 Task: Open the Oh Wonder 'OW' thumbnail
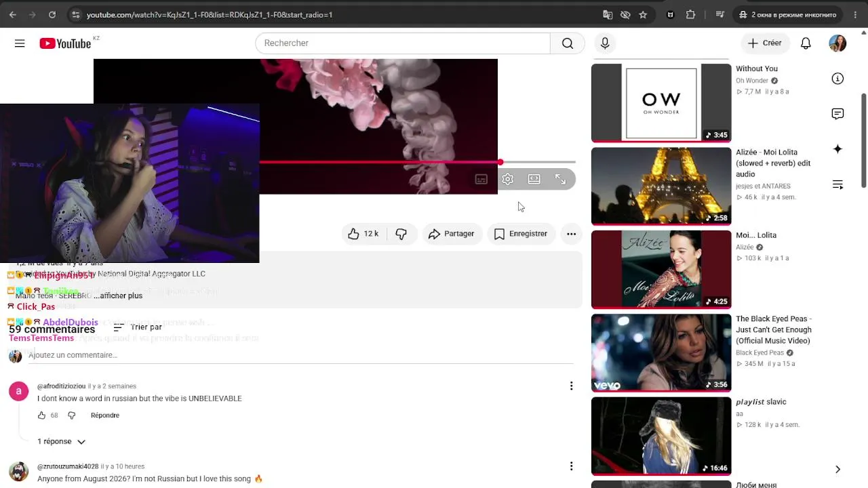coord(661,103)
